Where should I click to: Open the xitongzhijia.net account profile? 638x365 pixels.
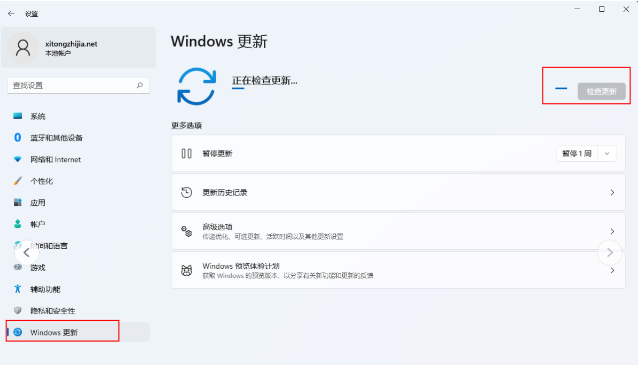[79, 48]
